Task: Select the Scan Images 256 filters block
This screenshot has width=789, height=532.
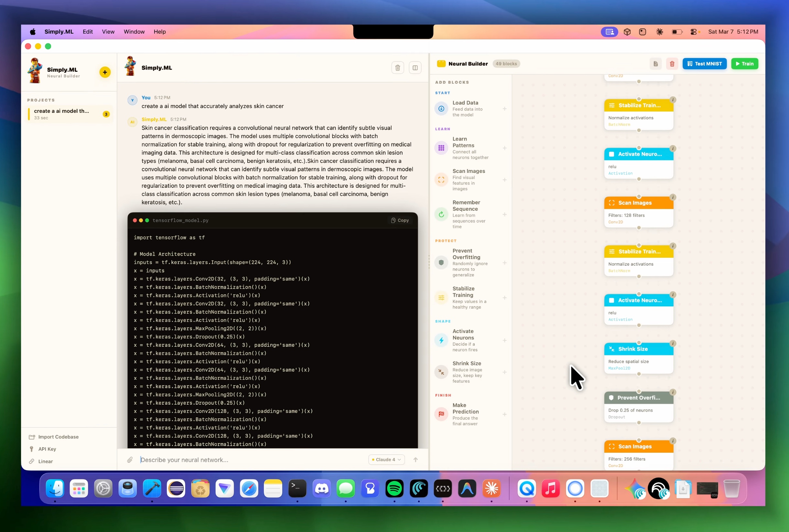Action: click(639, 455)
